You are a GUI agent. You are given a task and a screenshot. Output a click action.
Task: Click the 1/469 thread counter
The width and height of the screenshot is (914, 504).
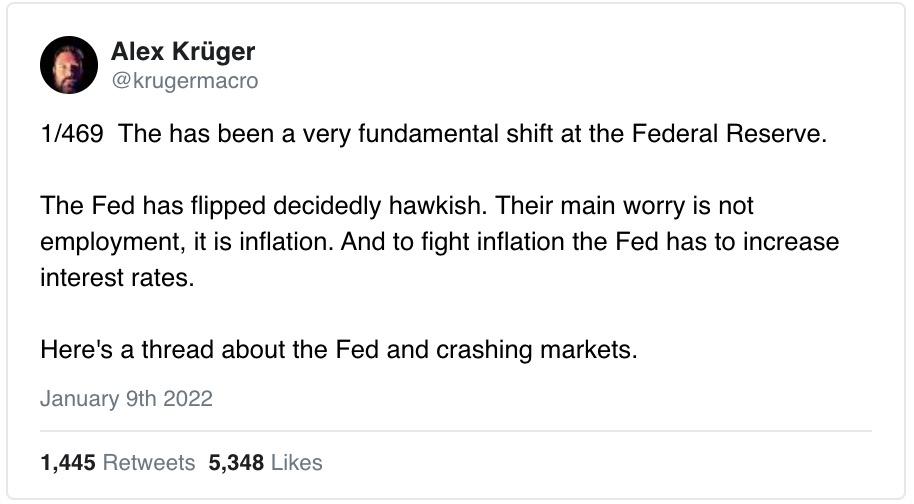[71, 135]
